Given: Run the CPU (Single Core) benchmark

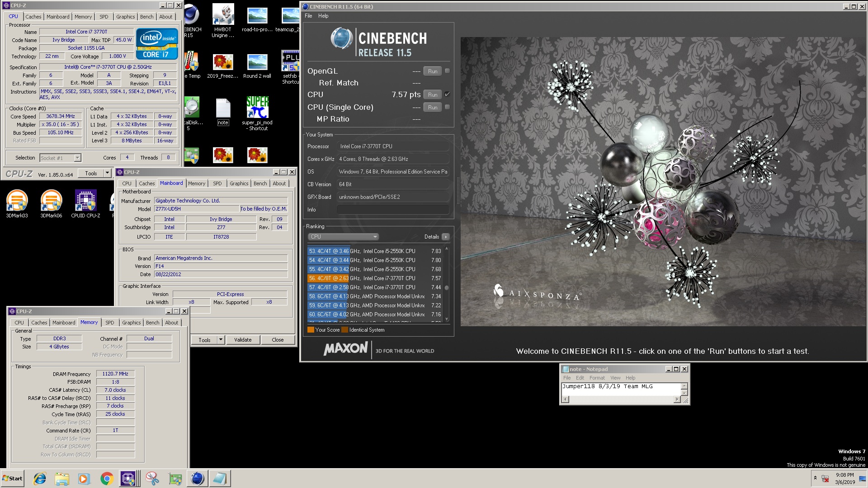Looking at the screenshot, I should pyautogui.click(x=433, y=107).
